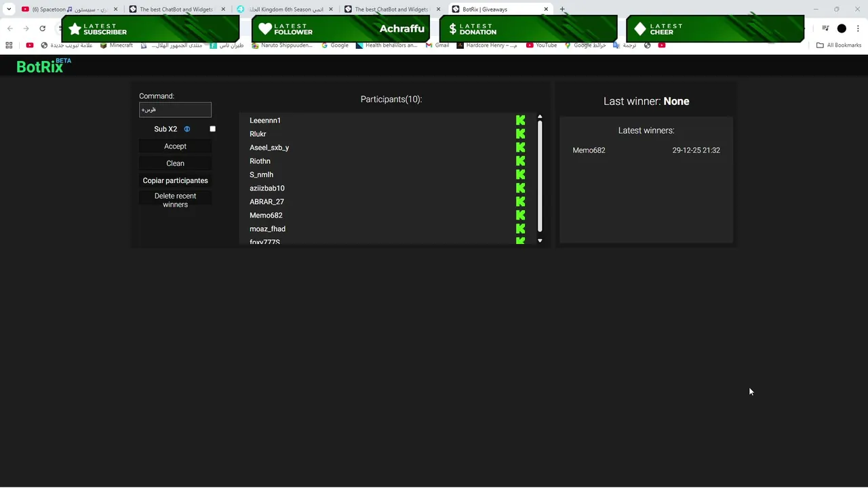Screen dimensions: 868x488
Task: Select participant Aseel_sxb_y
Action: click(x=269, y=148)
